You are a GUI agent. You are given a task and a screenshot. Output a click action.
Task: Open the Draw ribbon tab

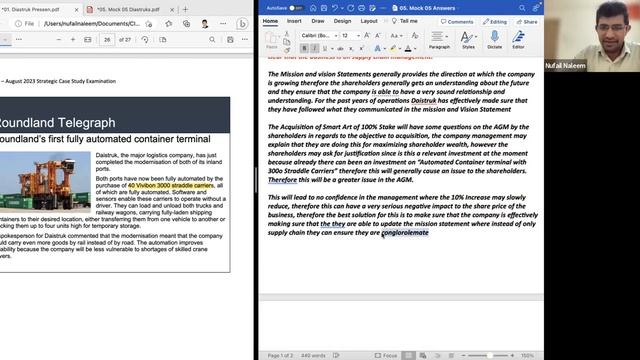pyautogui.click(x=318, y=21)
